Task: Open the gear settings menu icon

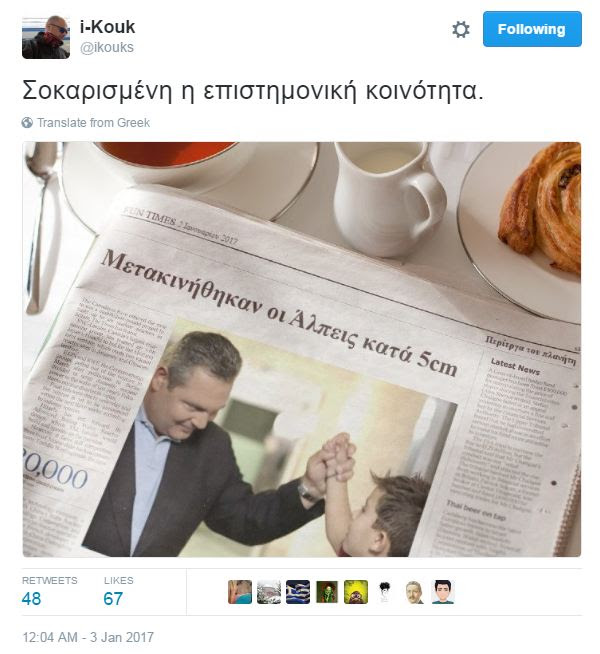Action: coord(461,30)
